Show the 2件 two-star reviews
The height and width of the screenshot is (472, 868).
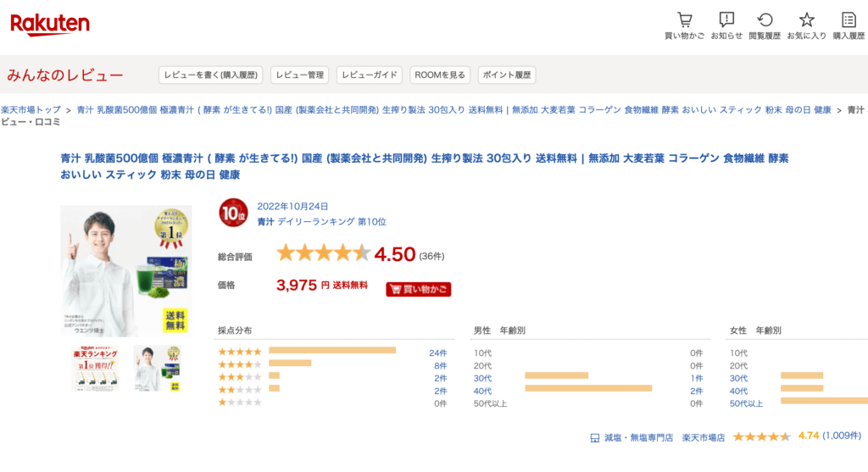pyautogui.click(x=440, y=391)
